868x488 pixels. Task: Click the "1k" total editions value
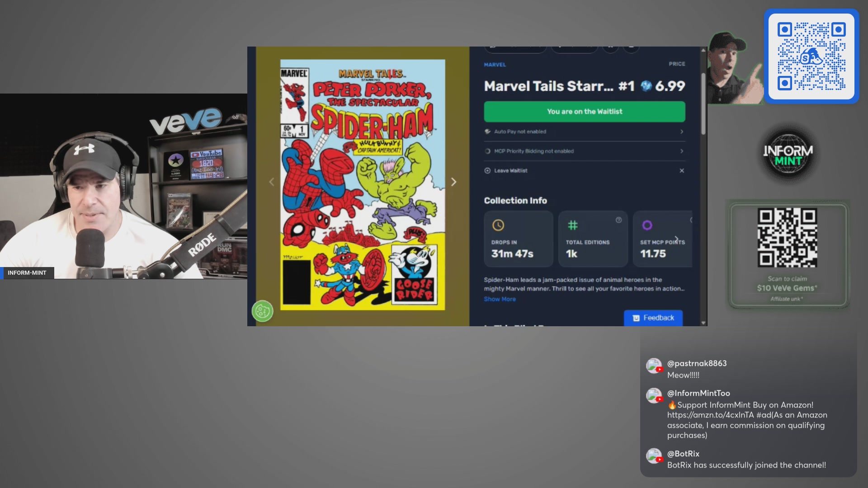[x=571, y=254]
